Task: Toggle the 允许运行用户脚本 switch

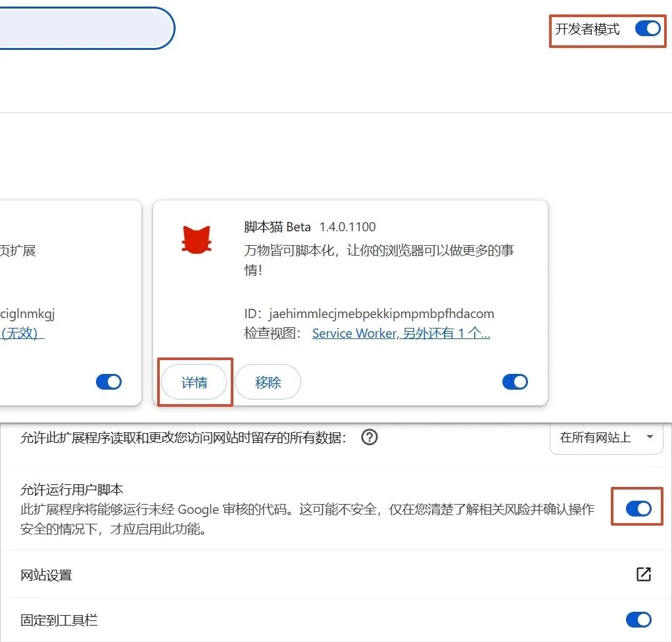Action: (638, 509)
